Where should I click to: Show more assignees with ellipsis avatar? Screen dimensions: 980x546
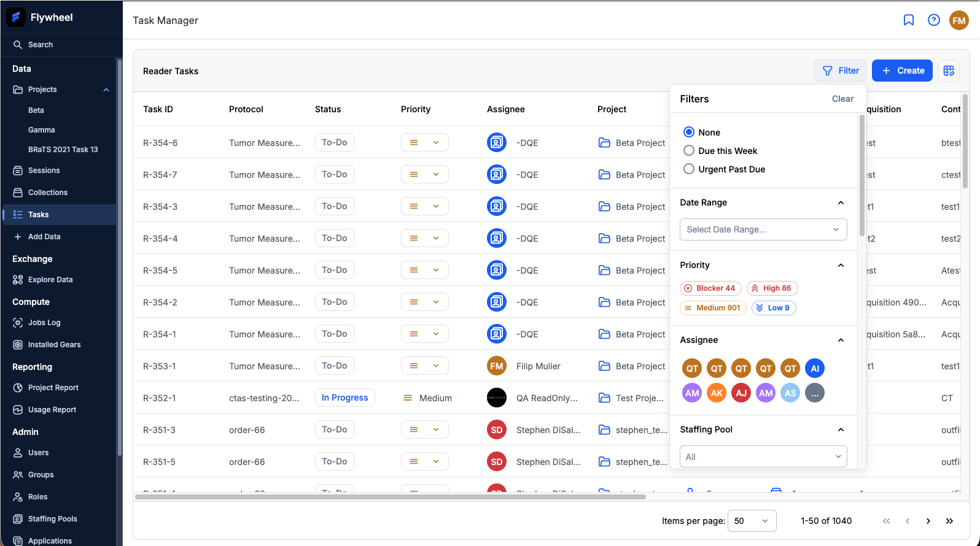tap(815, 393)
